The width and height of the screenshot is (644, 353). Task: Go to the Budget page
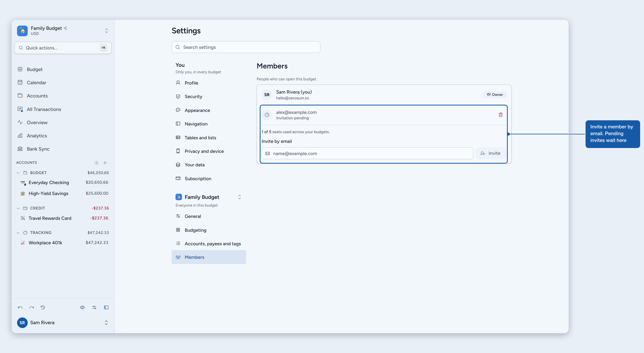click(63, 69)
